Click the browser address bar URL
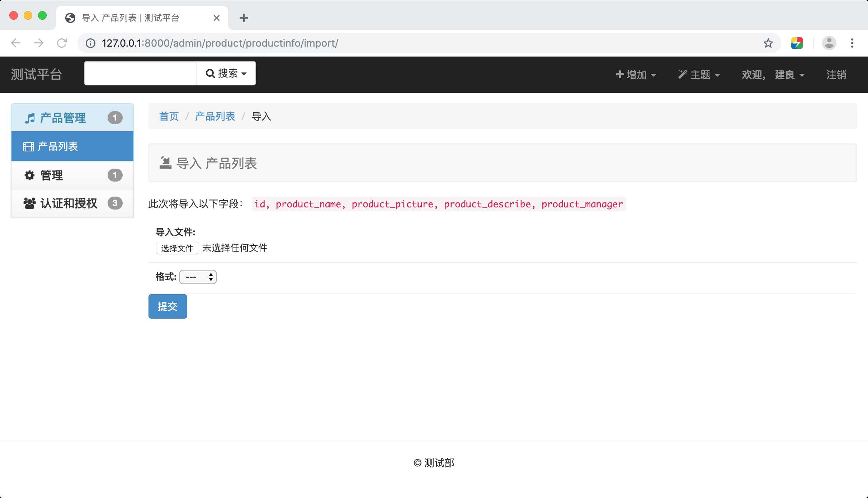 [x=220, y=43]
